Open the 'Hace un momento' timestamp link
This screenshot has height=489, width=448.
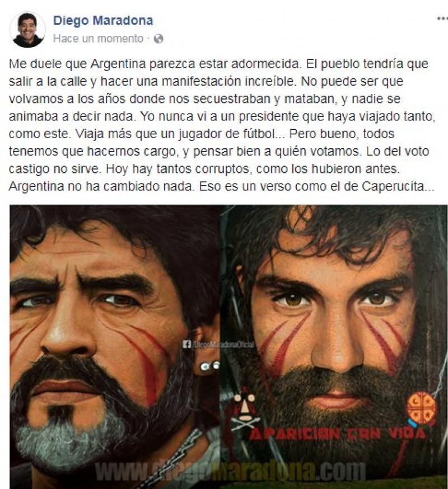click(98, 39)
